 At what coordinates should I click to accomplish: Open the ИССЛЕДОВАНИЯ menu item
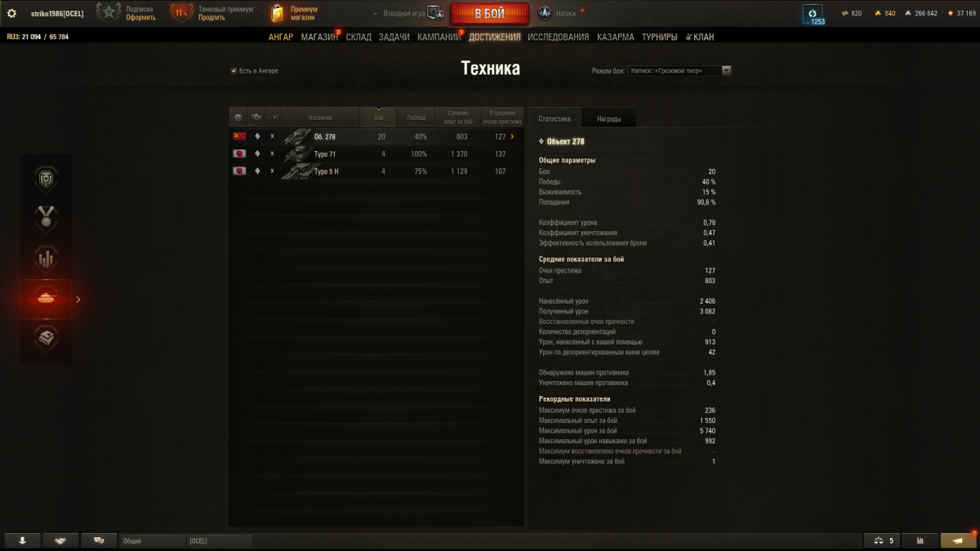(x=558, y=37)
